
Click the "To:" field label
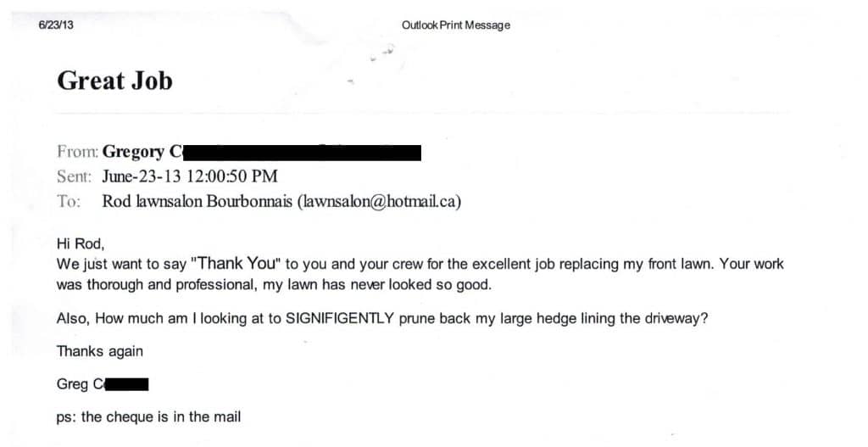click(x=69, y=202)
